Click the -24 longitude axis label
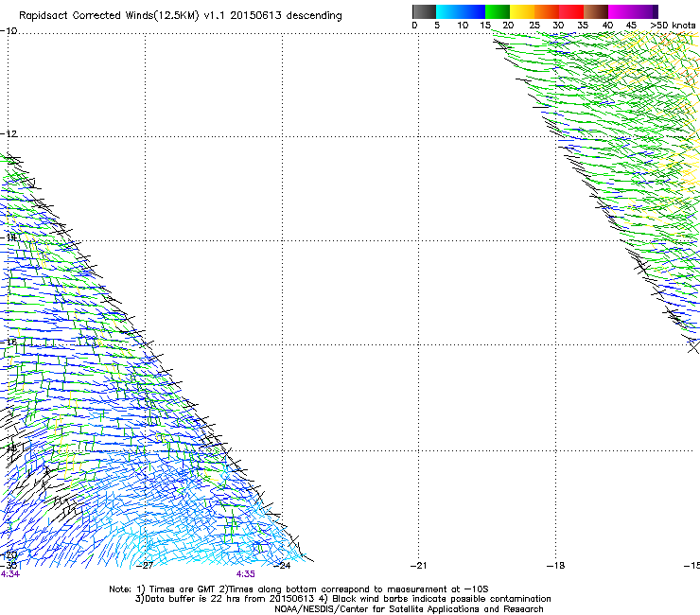This screenshot has height=615, width=700. click(x=282, y=566)
